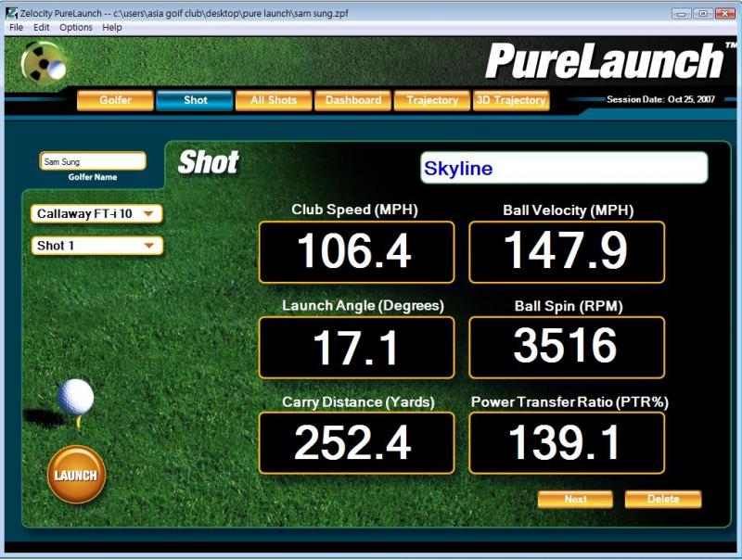
Task: Select the Shot tab
Action: pyautogui.click(x=195, y=100)
